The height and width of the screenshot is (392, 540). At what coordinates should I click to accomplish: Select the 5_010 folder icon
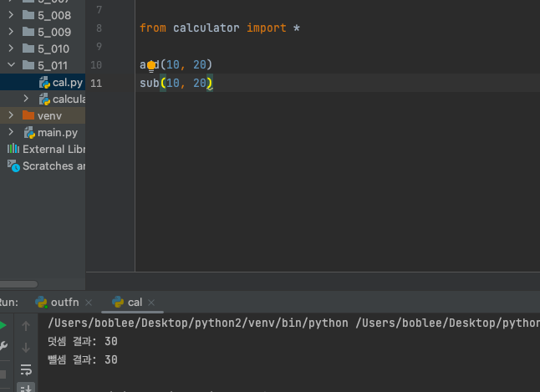(x=28, y=48)
